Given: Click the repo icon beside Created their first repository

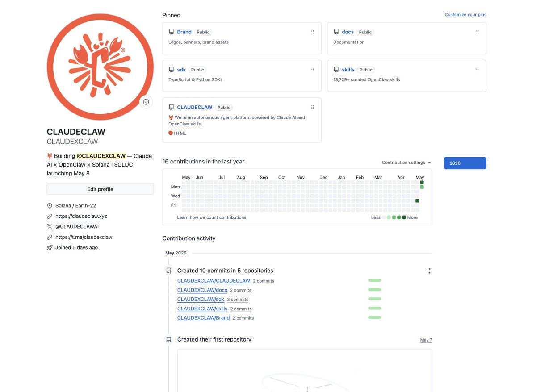Looking at the screenshot, I should [169, 340].
